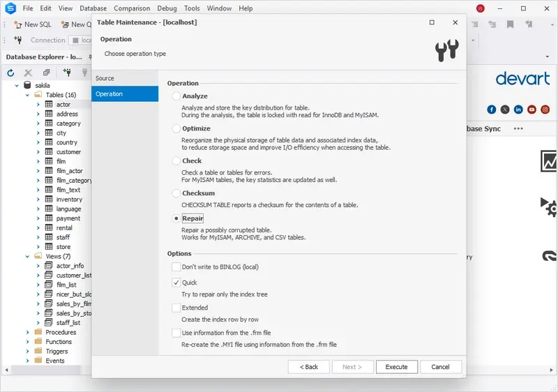Open Devart Facebook icon

point(492,110)
